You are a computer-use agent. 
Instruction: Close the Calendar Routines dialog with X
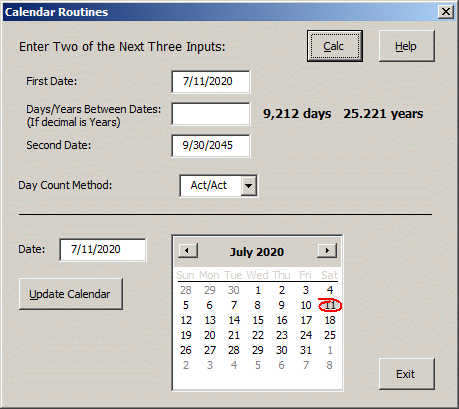click(x=446, y=12)
